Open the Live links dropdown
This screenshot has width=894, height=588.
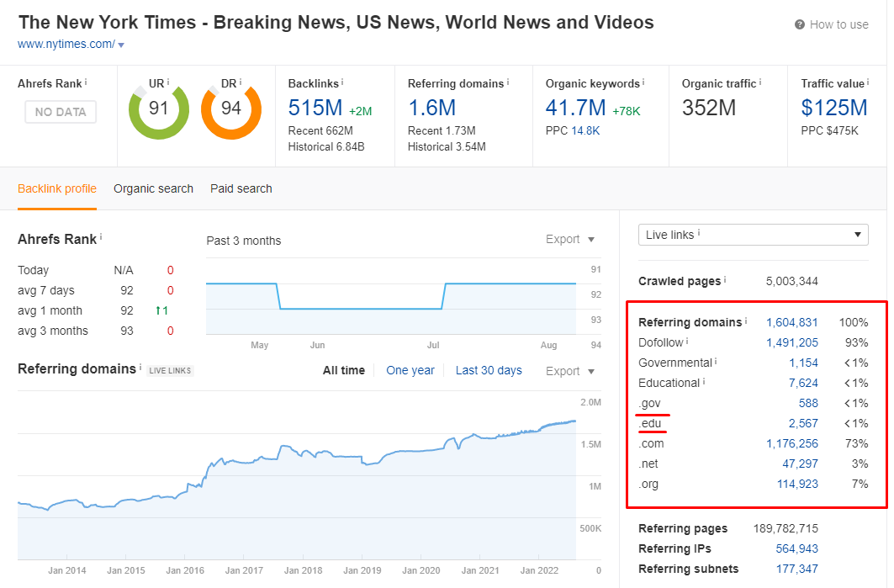[x=754, y=235]
